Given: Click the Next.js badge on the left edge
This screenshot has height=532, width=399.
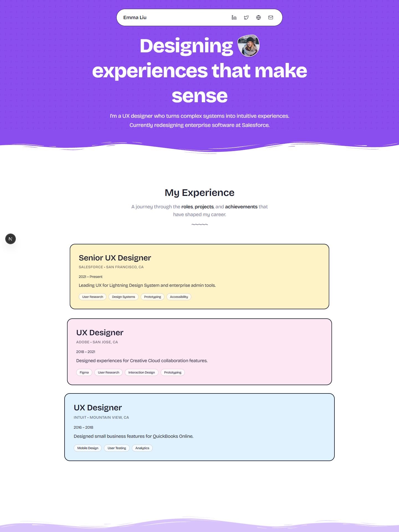Looking at the screenshot, I should pyautogui.click(x=11, y=239).
